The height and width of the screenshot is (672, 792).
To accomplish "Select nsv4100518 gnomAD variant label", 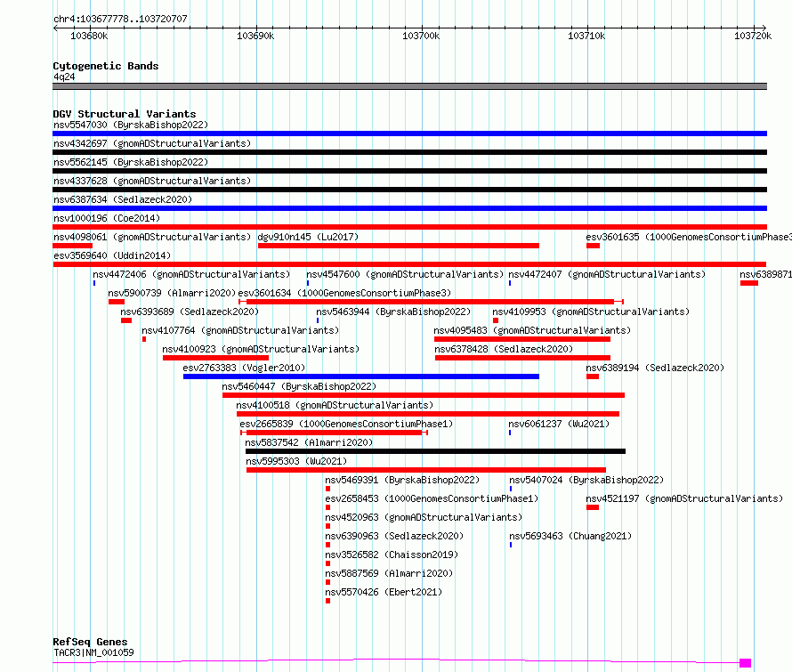I will tap(335, 405).
